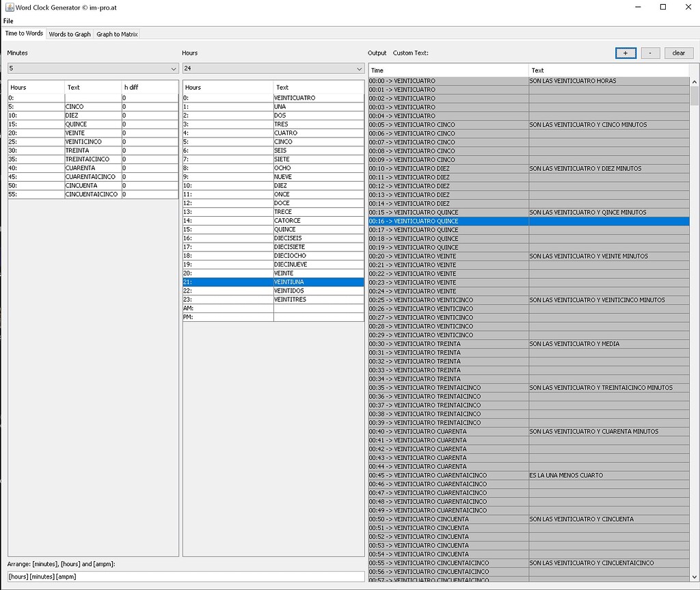
Task: Open the File menu
Action: coord(8,21)
